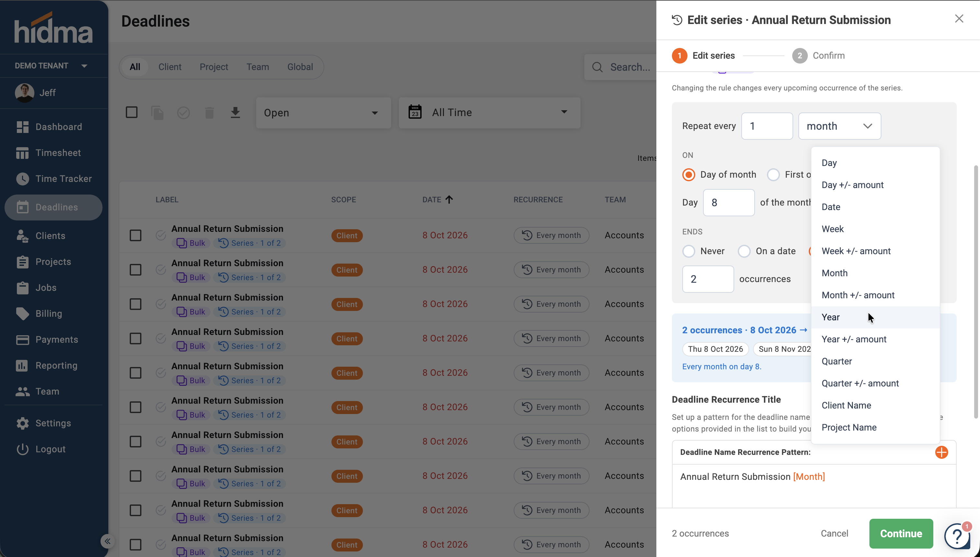Switch to the Client filter tab
The image size is (980, 557).
pyautogui.click(x=170, y=67)
